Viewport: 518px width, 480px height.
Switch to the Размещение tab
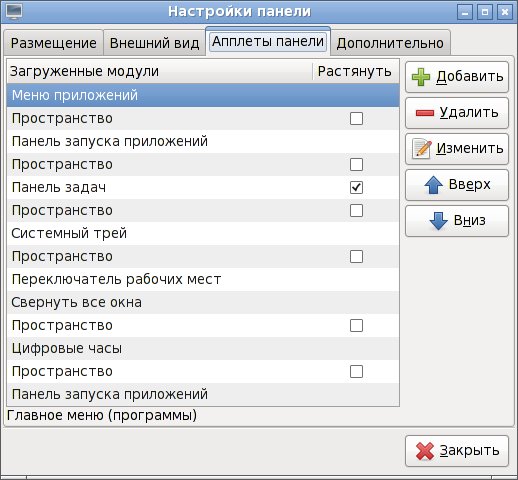click(53, 43)
